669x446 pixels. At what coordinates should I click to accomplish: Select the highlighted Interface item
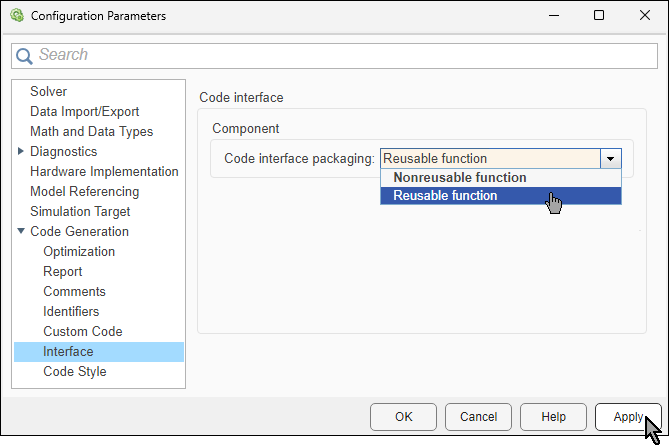coord(99,352)
